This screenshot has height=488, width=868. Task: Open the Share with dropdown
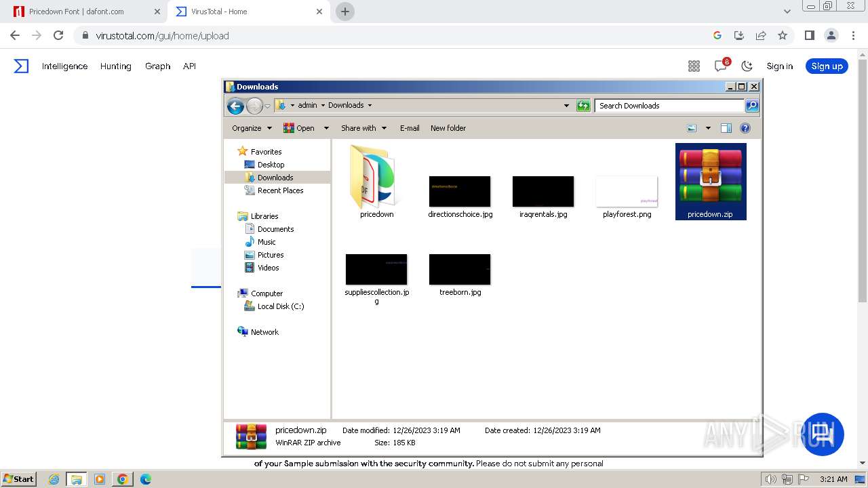(363, 128)
